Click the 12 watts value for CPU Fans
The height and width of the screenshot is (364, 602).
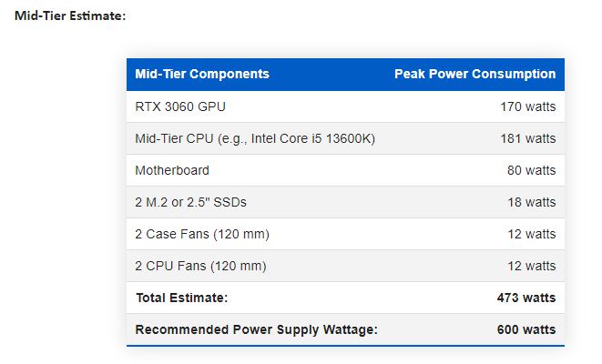coord(531,266)
